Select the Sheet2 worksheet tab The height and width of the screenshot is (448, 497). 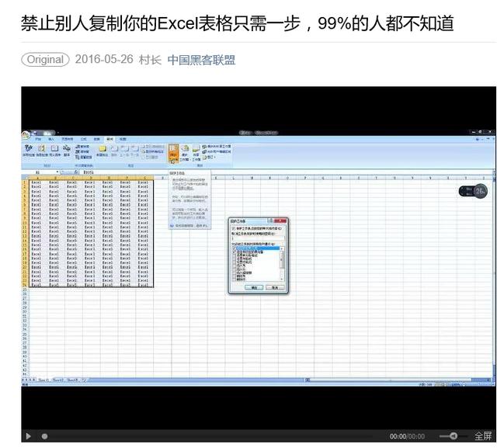click(x=57, y=380)
